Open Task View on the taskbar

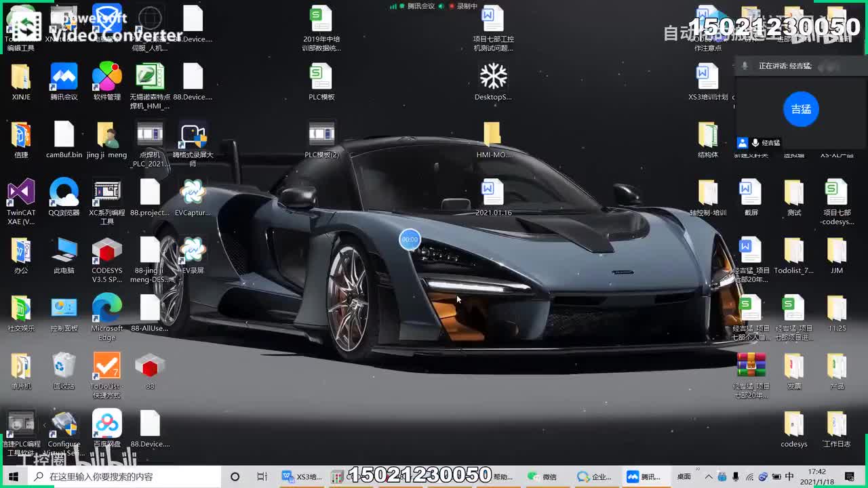coord(262,476)
